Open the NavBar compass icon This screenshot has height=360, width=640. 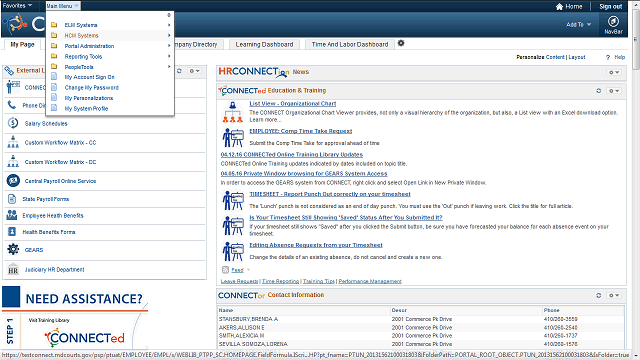click(613, 21)
